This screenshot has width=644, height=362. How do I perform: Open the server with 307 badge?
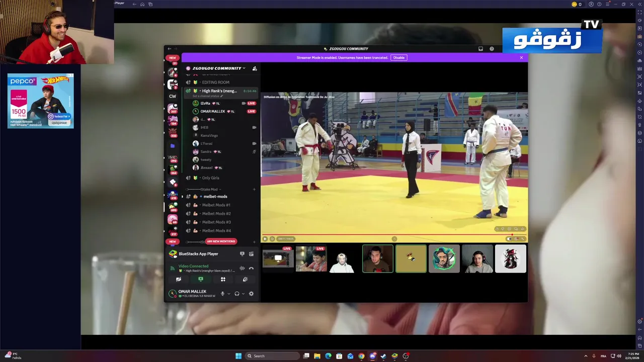pyautogui.click(x=173, y=109)
